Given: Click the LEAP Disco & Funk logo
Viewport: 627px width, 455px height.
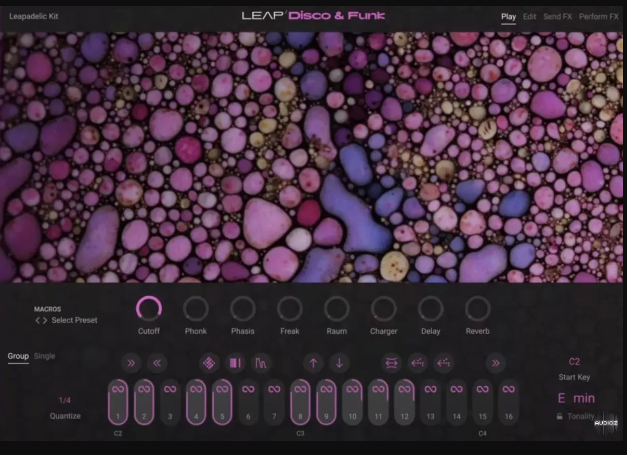Looking at the screenshot, I should pyautogui.click(x=313, y=16).
